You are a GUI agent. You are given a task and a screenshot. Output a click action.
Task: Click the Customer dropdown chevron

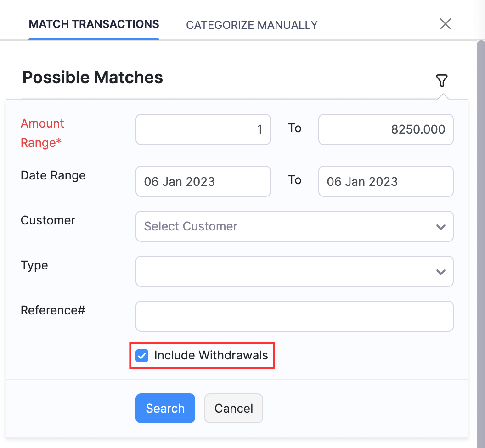(x=440, y=226)
